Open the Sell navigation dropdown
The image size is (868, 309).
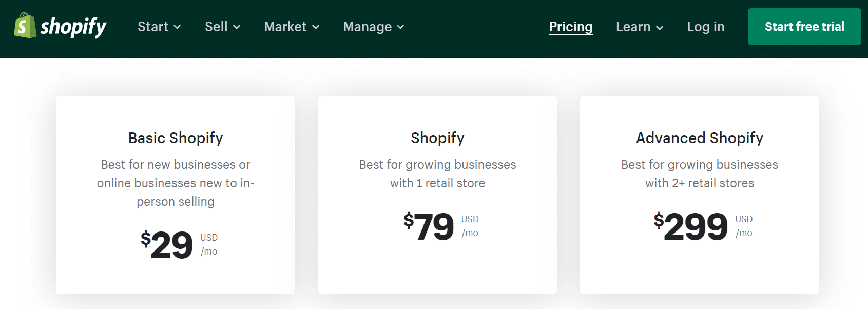click(x=217, y=27)
